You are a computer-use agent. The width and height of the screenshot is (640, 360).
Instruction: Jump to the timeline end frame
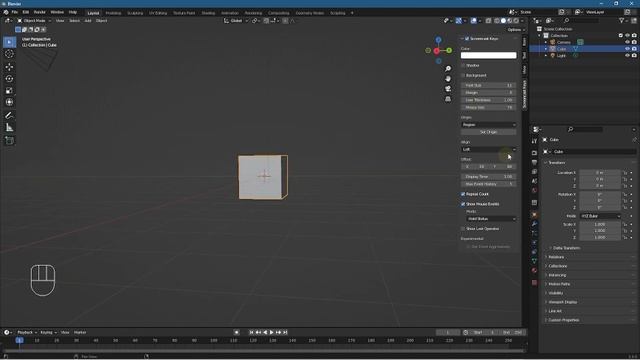(x=285, y=332)
